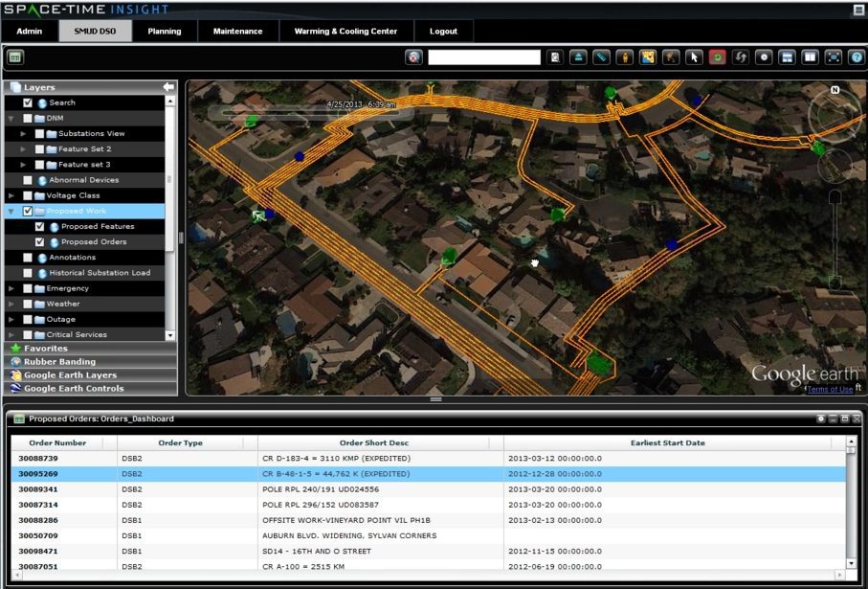Switch to the Maintenance tab

[x=237, y=32]
